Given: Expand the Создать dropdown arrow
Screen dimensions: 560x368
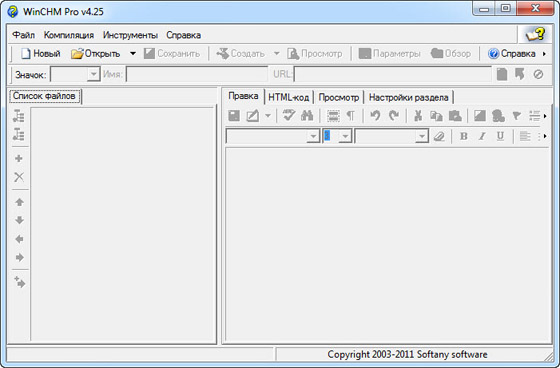Looking at the screenshot, I should coord(276,54).
